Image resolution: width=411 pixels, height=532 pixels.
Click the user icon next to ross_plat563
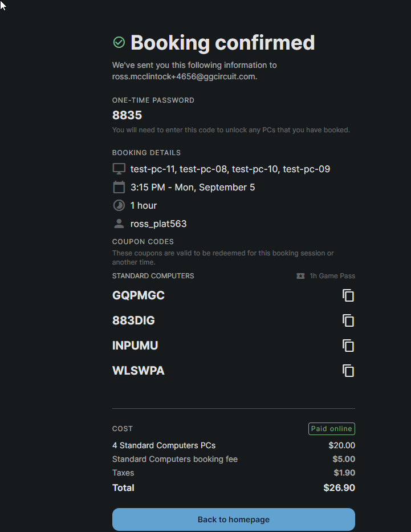point(119,223)
